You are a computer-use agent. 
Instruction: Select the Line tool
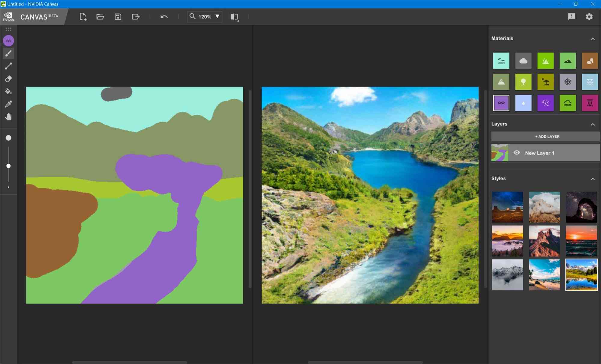point(9,66)
